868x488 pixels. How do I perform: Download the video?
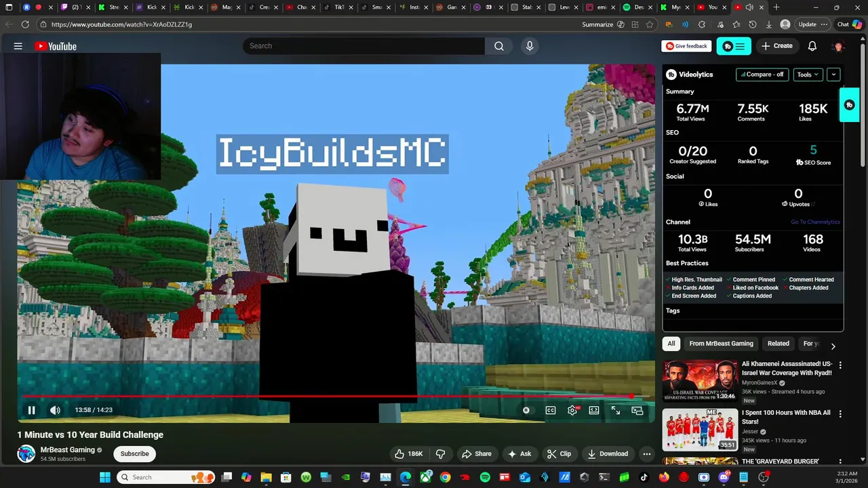point(608,453)
